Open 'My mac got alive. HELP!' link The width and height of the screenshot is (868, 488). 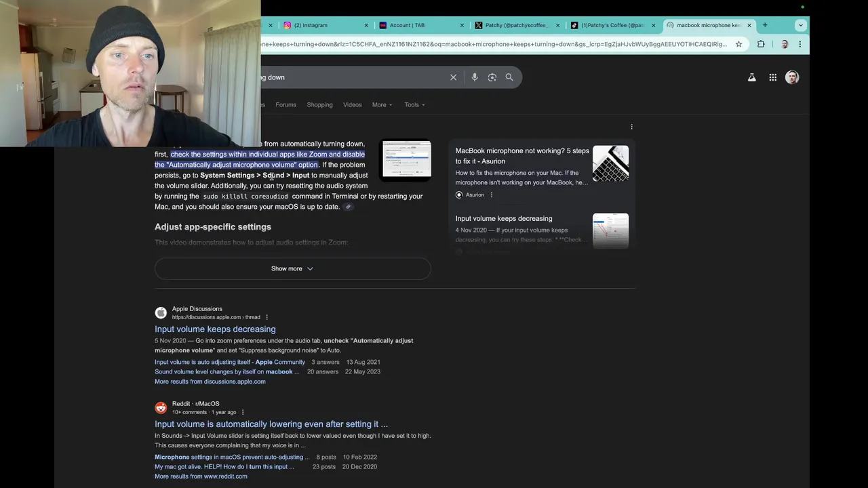224,466
